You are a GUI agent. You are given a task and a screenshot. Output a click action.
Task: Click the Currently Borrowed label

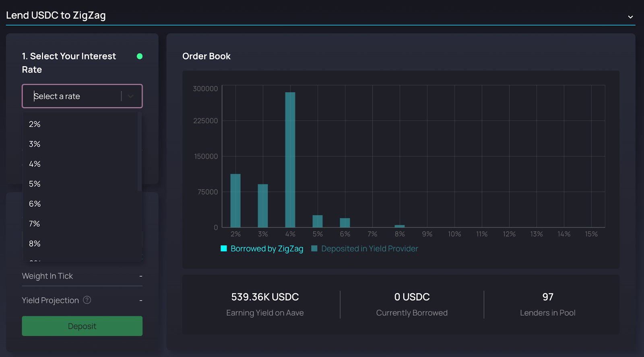click(412, 313)
